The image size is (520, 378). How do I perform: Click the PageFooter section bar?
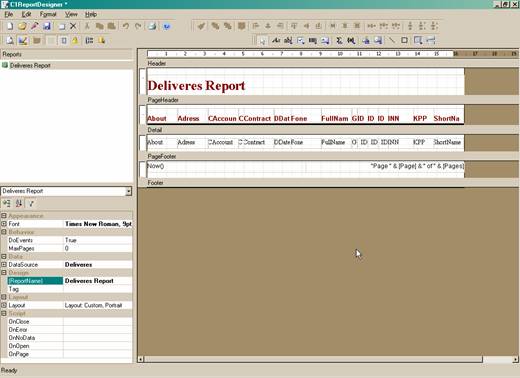click(x=328, y=156)
